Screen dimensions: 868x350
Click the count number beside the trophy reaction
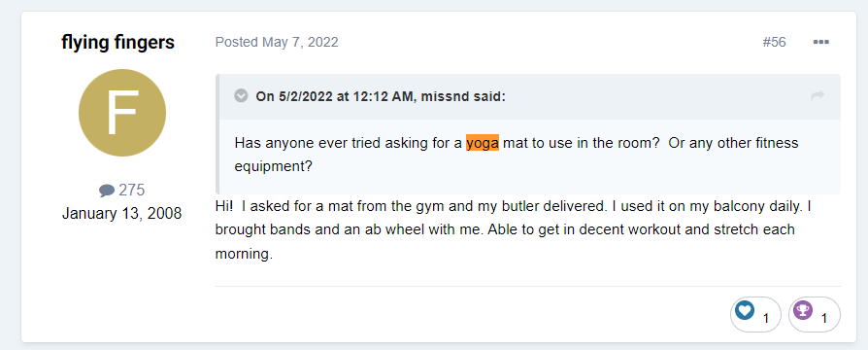[823, 318]
